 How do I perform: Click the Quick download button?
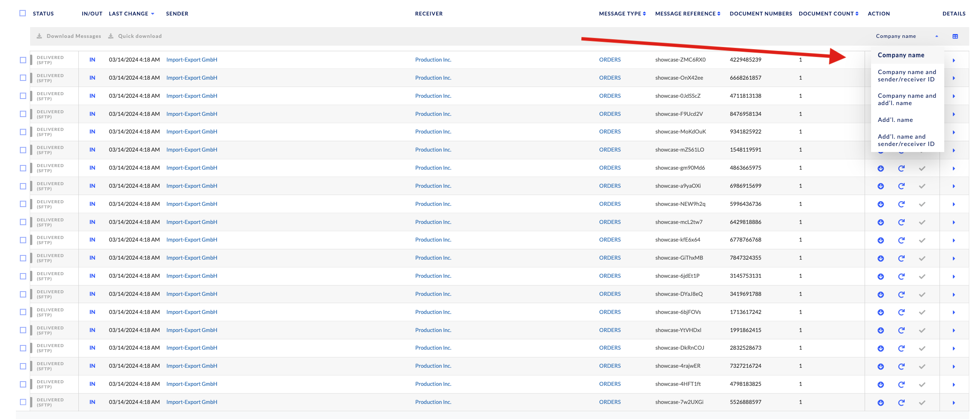[x=135, y=36]
